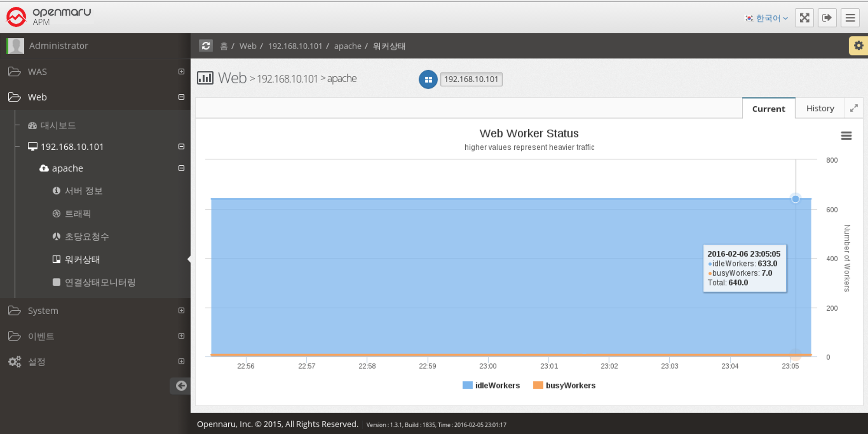Click the blue grid server selector icon
868x434 pixels.
tap(428, 79)
